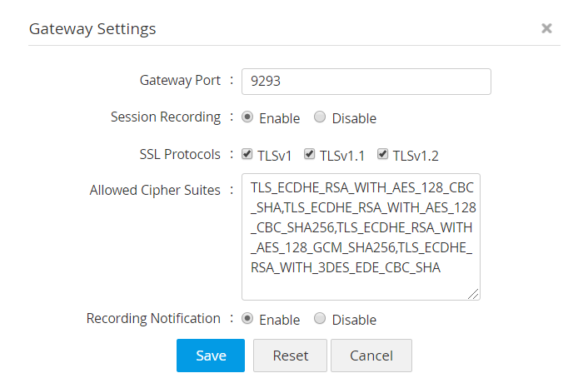The image size is (588, 388).
Task: Disable Recording Notification radio option
Action: pos(320,318)
